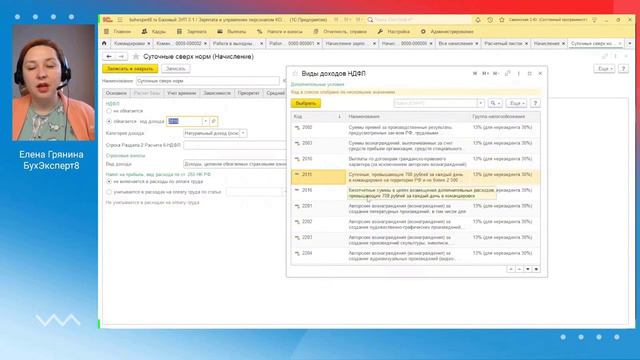
Task: Click the link icon in dialog header
Action: pos(507,73)
